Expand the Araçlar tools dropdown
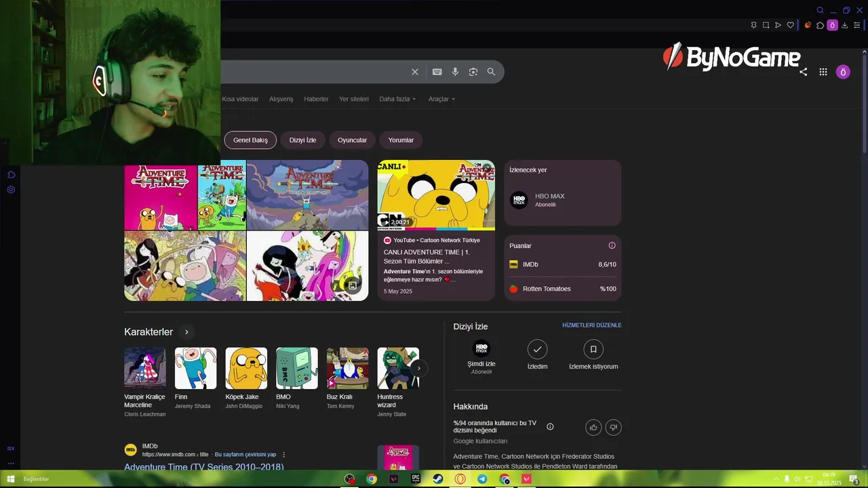This screenshot has width=868, height=488. (441, 99)
